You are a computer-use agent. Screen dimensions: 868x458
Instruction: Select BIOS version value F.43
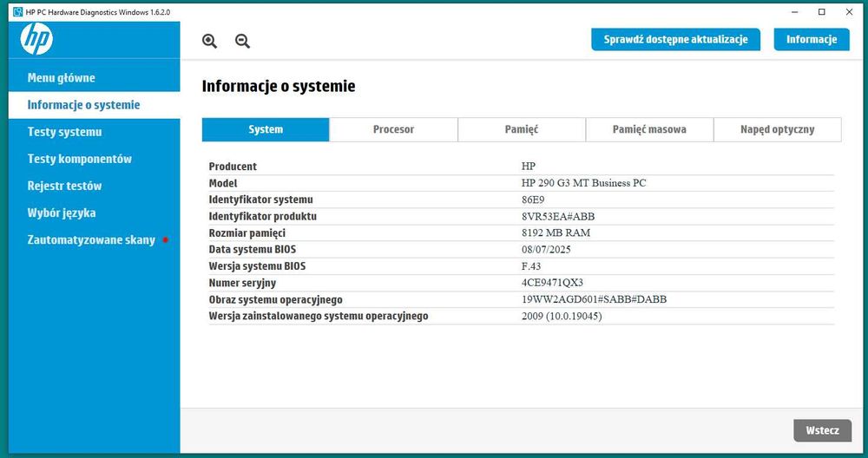pos(531,266)
